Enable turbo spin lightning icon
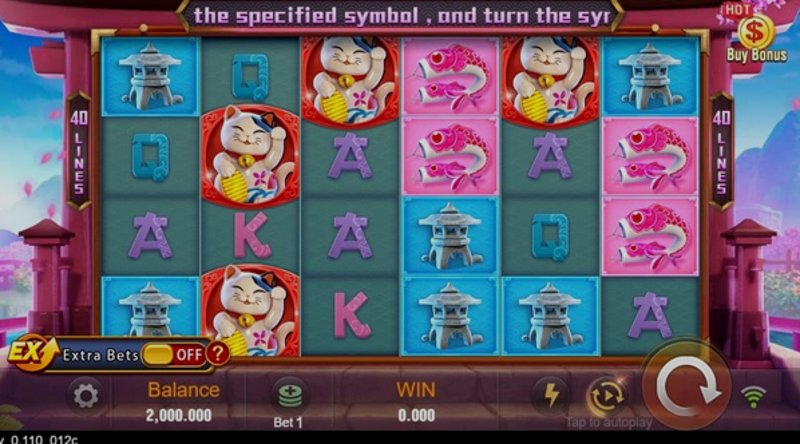The image size is (800, 444). (x=552, y=394)
